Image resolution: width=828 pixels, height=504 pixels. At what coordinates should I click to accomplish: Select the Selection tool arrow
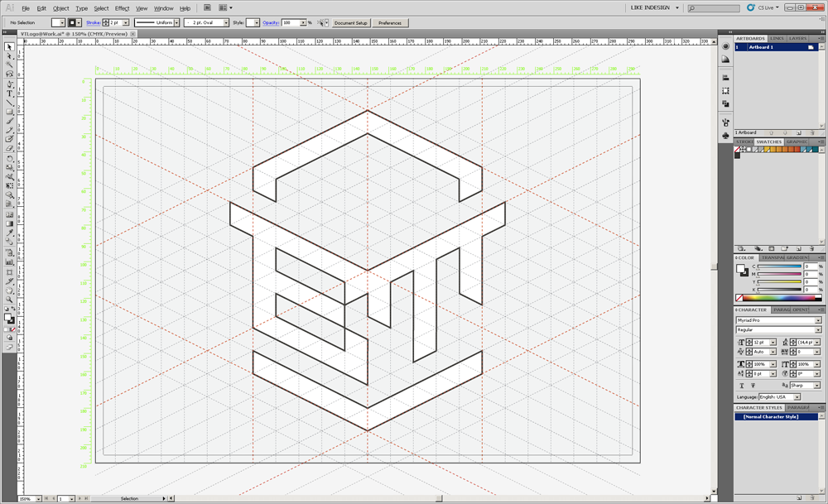click(9, 47)
